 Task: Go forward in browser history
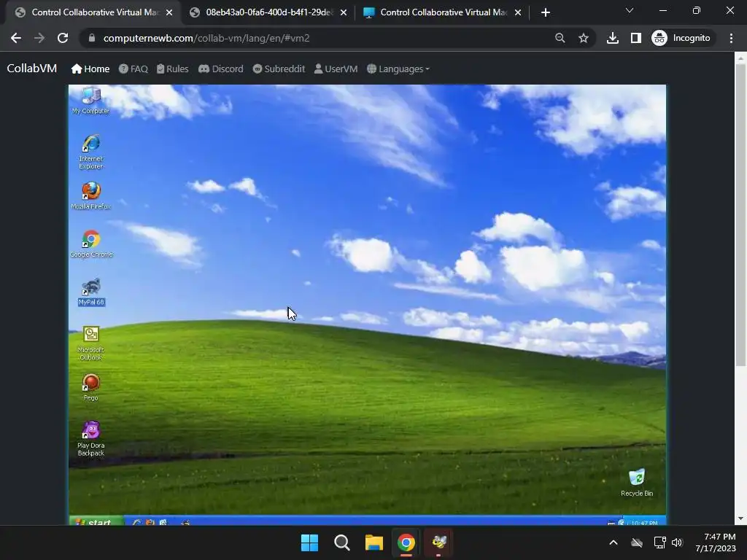pos(39,38)
